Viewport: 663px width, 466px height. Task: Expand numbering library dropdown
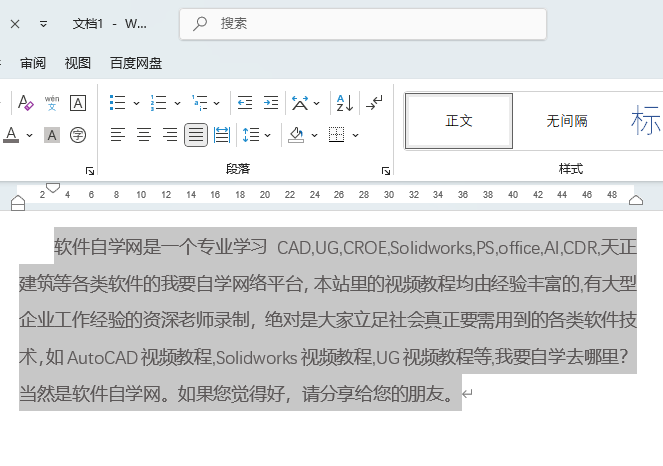[x=177, y=103]
